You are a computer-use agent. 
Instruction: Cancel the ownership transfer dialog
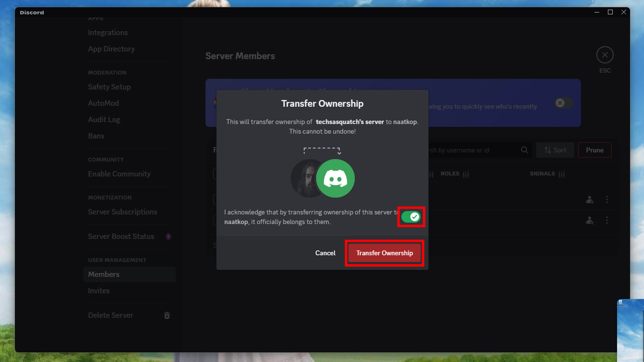[x=325, y=253]
